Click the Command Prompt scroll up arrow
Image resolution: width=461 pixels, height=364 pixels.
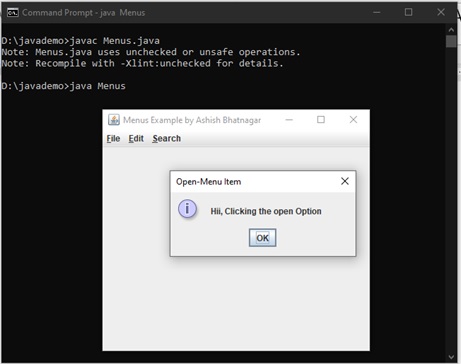451,30
